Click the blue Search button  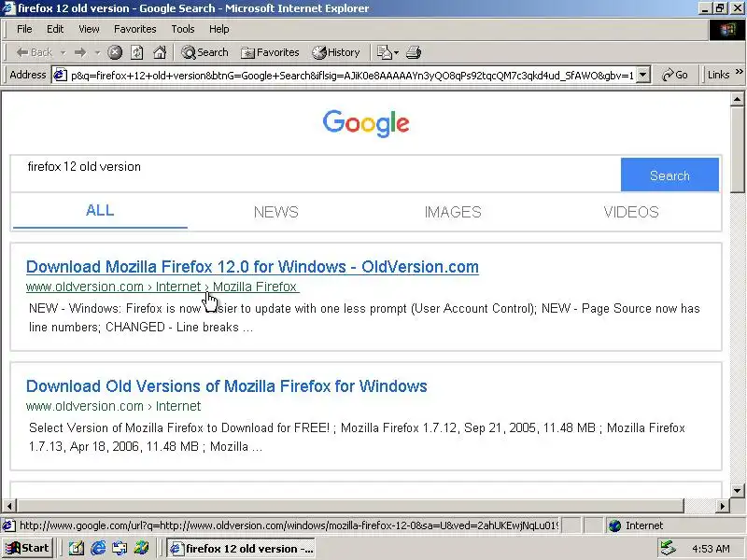coord(669,175)
